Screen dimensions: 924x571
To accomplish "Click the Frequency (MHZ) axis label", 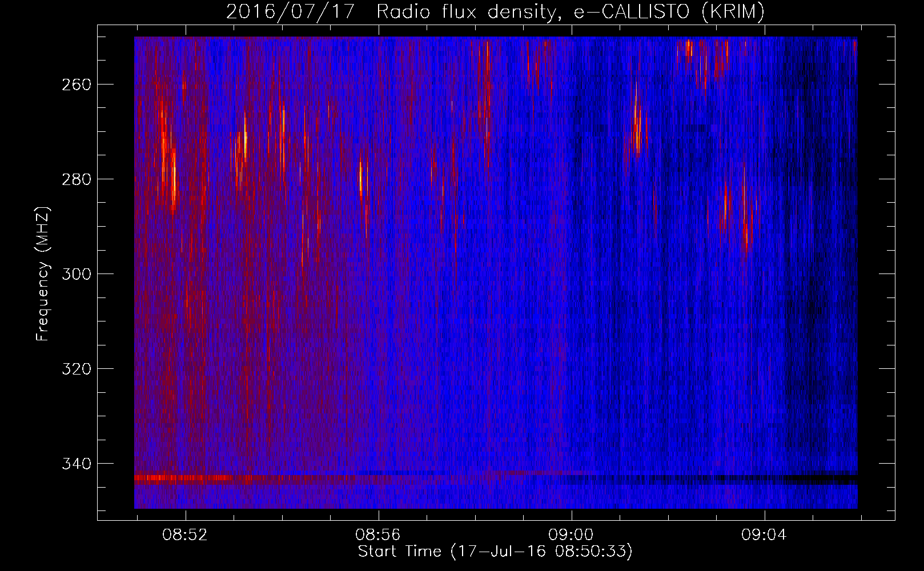I will pos(43,274).
